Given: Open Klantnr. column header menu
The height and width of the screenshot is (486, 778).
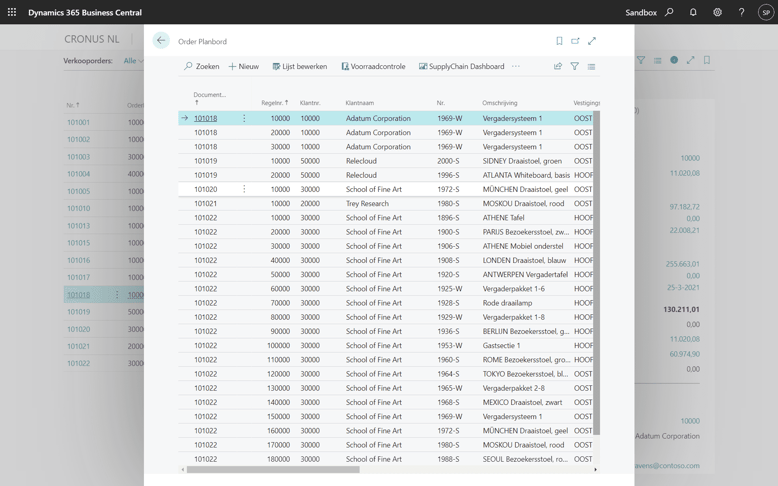Looking at the screenshot, I should (310, 103).
